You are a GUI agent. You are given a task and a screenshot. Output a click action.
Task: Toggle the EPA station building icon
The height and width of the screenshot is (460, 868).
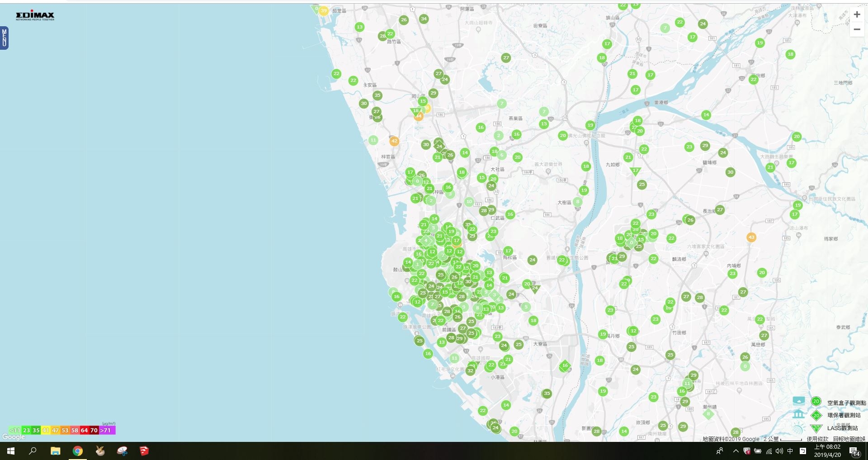[x=799, y=414]
